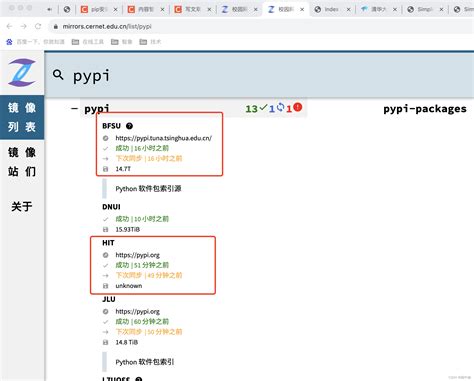This screenshot has height=381, width=474.
Task: Click the BFSU mirror name
Action: point(111,126)
